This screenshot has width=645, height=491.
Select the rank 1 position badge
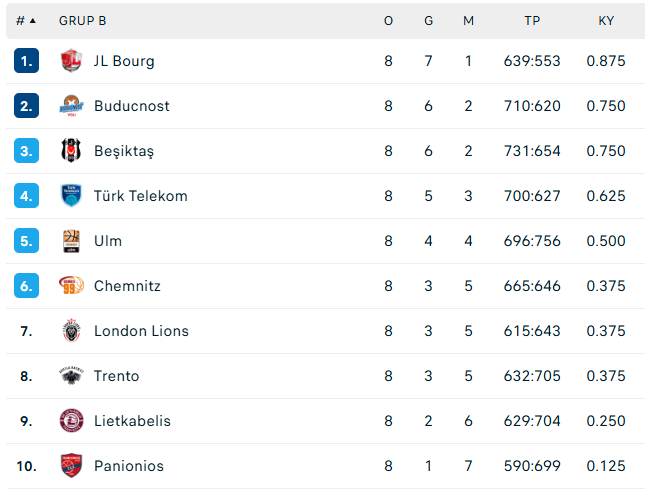coord(26,61)
